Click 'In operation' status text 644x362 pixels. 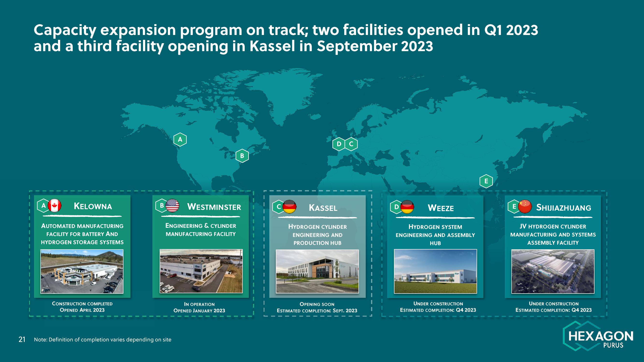199,304
